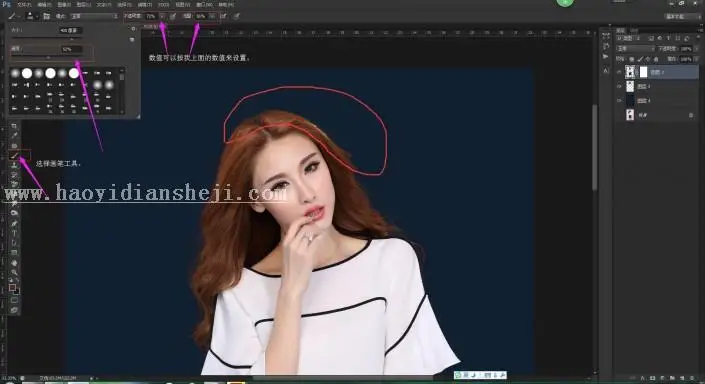Select the Zoom tool
This screenshot has height=384, width=705.
(x=14, y=272)
